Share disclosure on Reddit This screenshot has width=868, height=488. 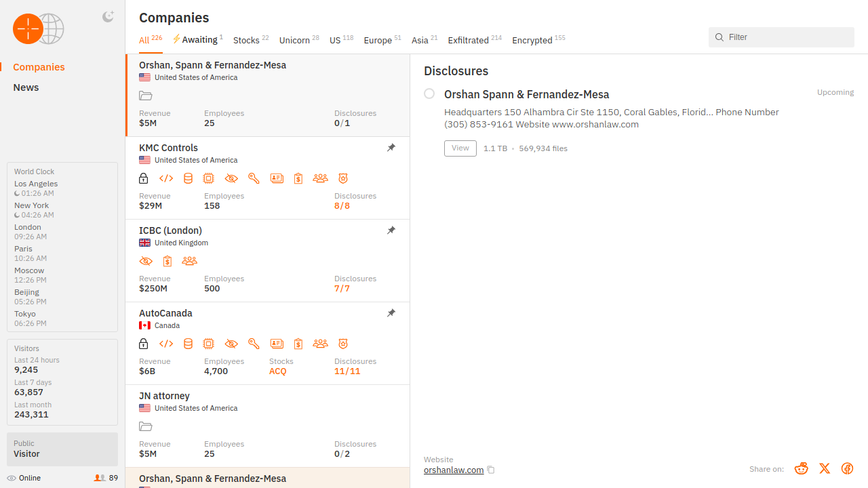tap(802, 468)
